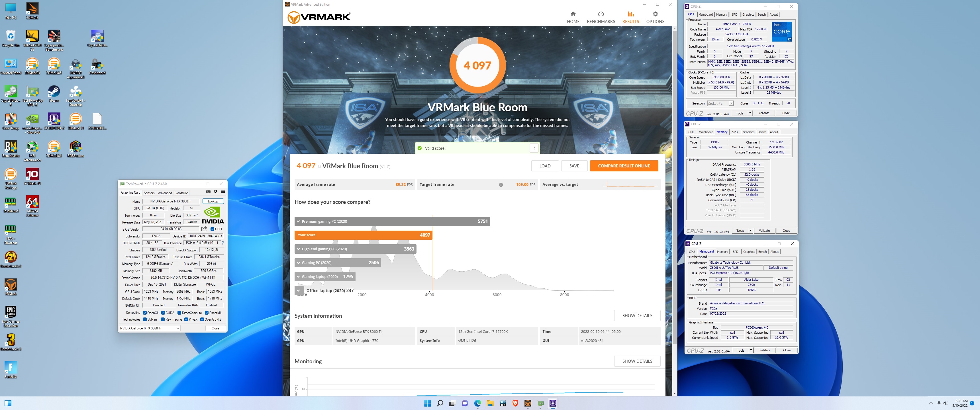
Task: Switch to the Validation tab in GPU-Z
Action: 182,193
